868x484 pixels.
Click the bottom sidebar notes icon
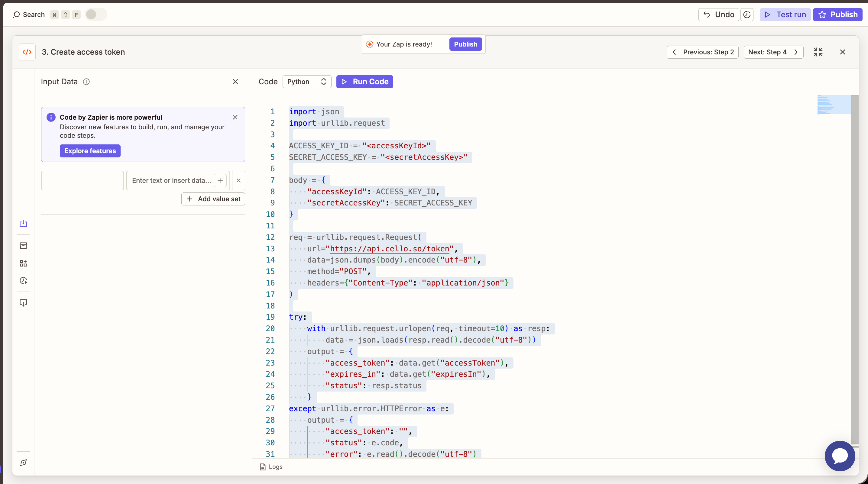(23, 463)
